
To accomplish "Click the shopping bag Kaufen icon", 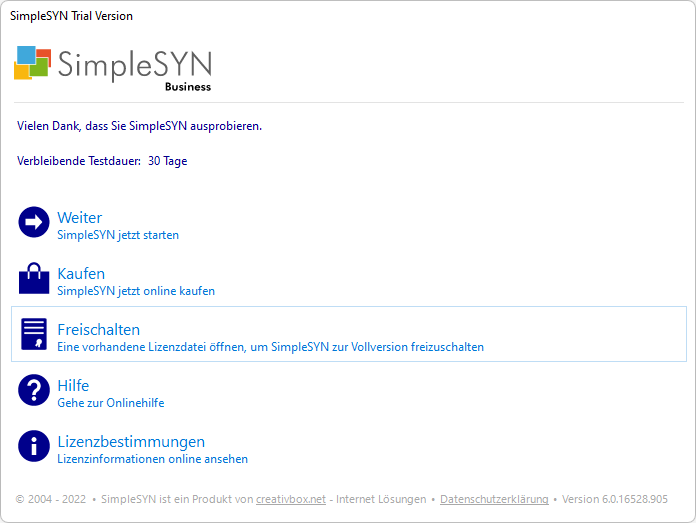I will click(34, 278).
